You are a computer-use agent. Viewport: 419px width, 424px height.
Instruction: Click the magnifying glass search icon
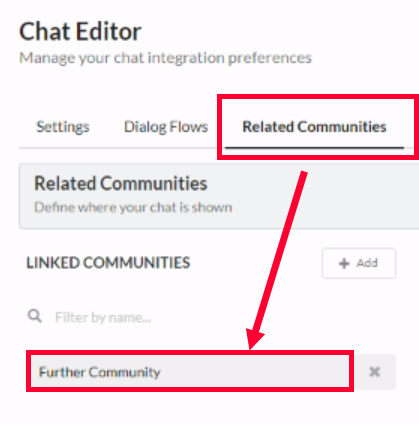coord(35,316)
